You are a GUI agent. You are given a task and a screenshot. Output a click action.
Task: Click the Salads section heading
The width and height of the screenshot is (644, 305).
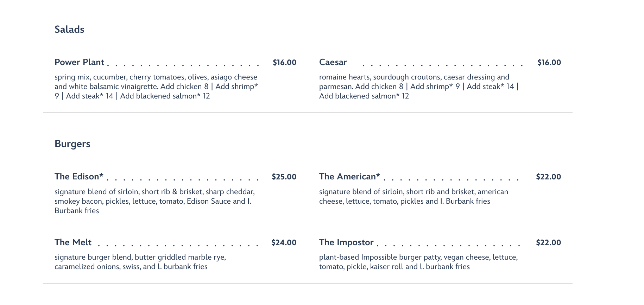pyautogui.click(x=69, y=29)
